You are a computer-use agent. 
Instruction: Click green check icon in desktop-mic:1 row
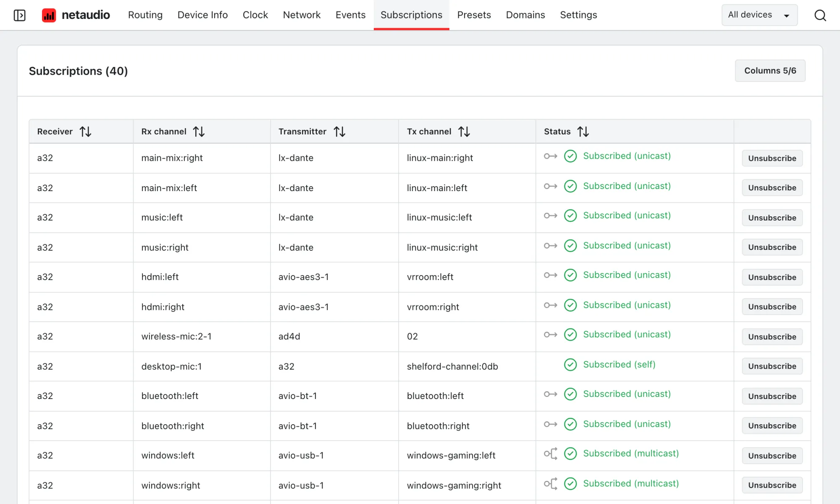(570, 365)
